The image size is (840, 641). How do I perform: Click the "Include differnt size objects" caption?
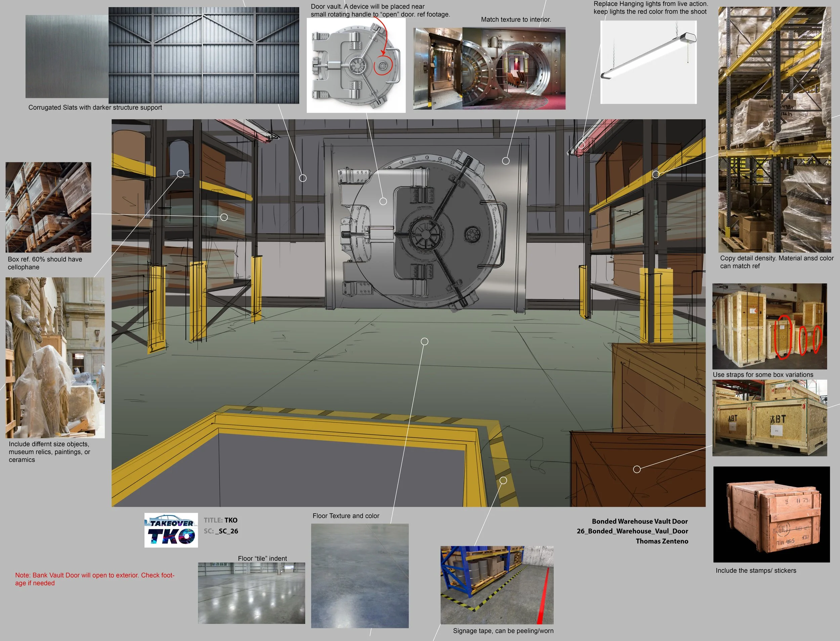[50, 452]
